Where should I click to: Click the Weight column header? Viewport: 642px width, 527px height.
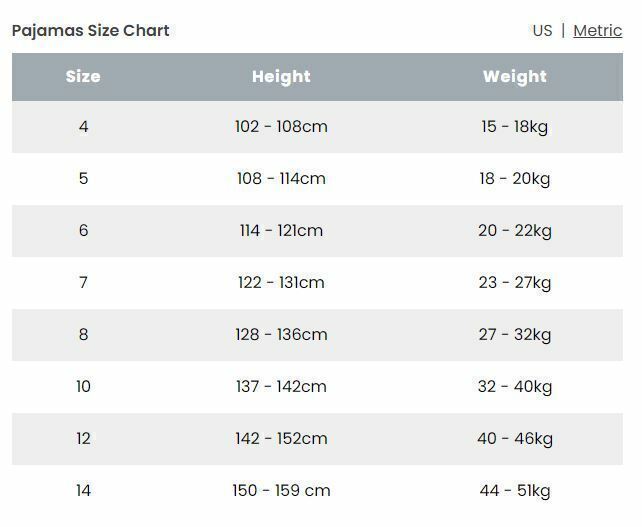(515, 77)
